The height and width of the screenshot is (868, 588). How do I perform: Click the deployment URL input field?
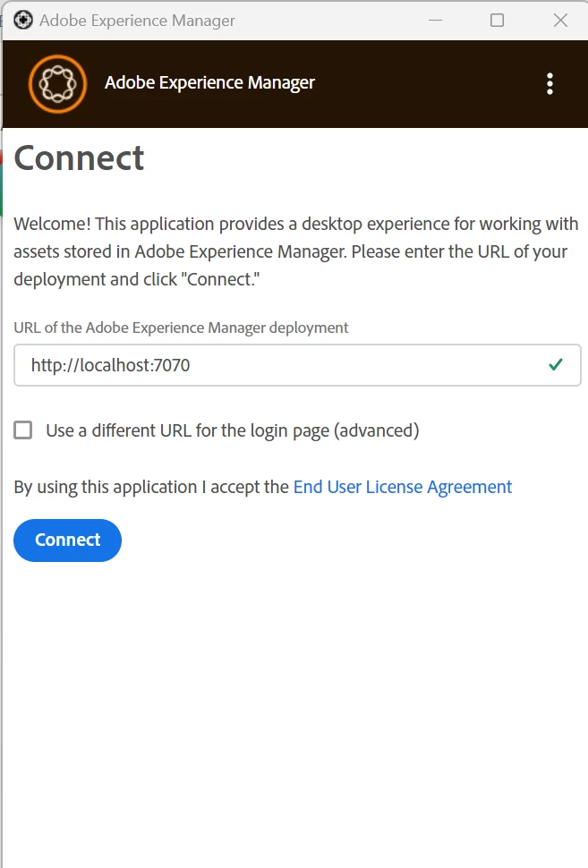297,365
